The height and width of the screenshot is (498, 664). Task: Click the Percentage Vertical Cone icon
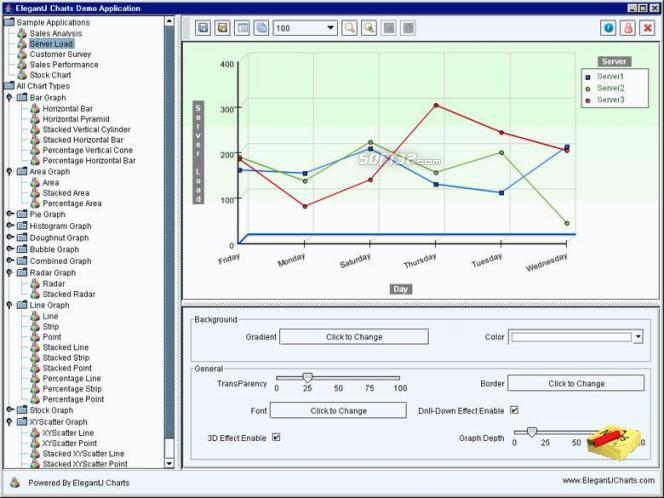coord(35,150)
